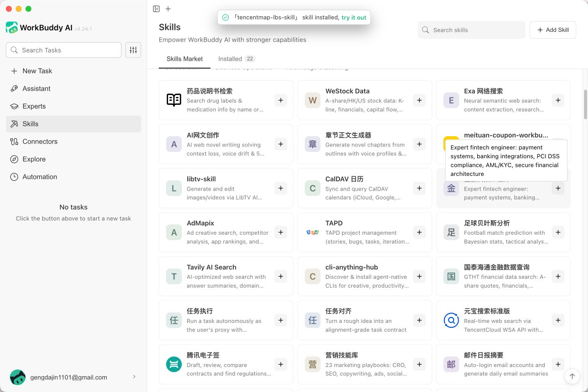Screen dimensions: 588x392
Task: Add the 章节正文生成器 skill
Action: 419,144
